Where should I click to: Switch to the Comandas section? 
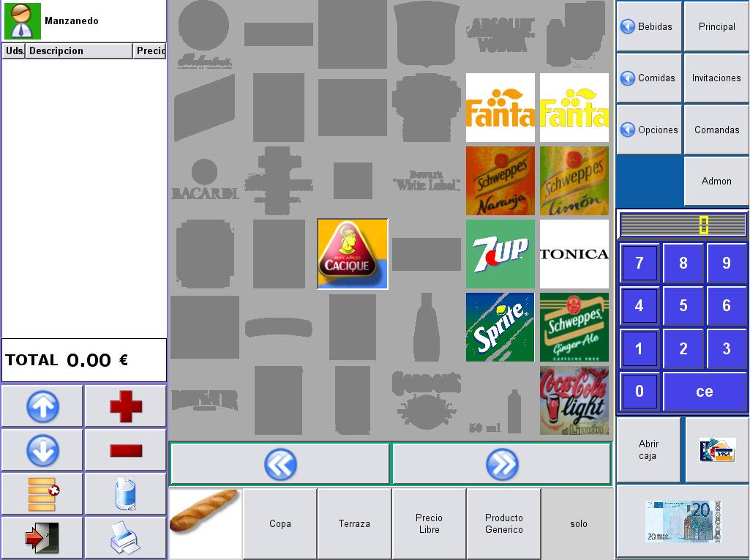[x=716, y=130]
